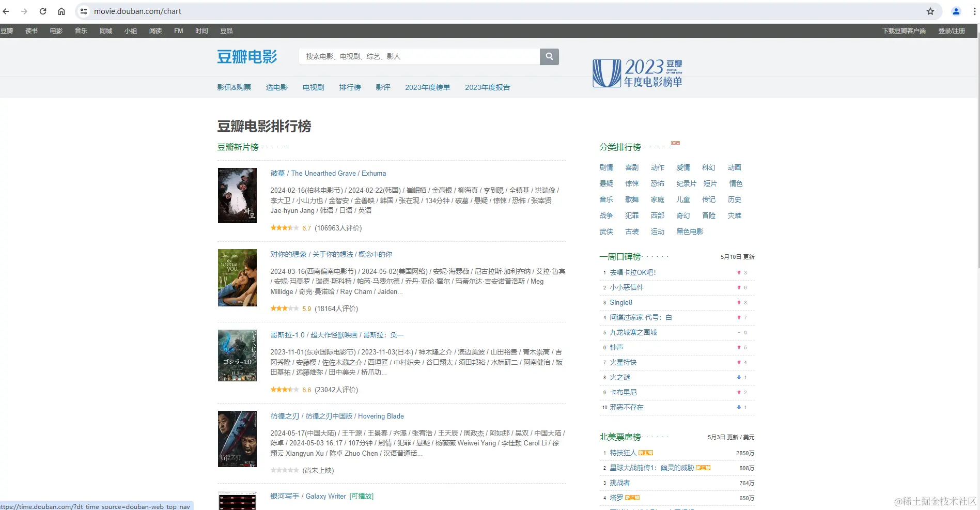This screenshot has width=980, height=510.
Task: Open FM in the top navigation
Action: 179,31
